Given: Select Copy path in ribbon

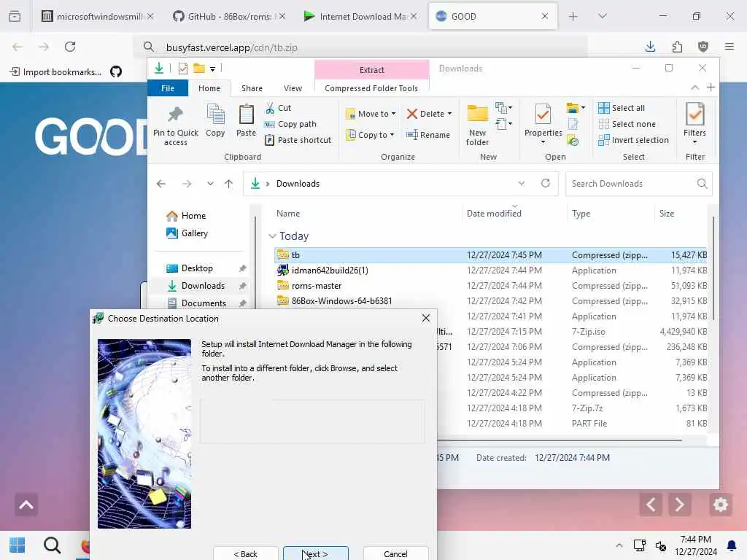Looking at the screenshot, I should pos(290,124).
